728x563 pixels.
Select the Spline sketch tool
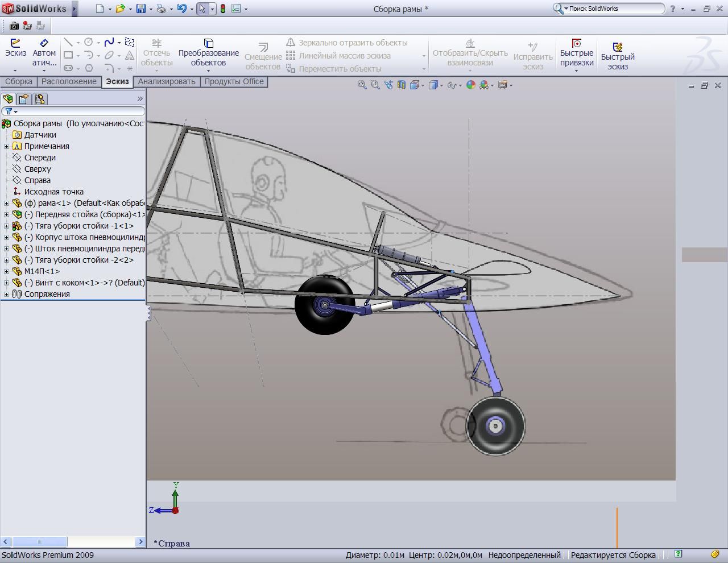tap(109, 42)
